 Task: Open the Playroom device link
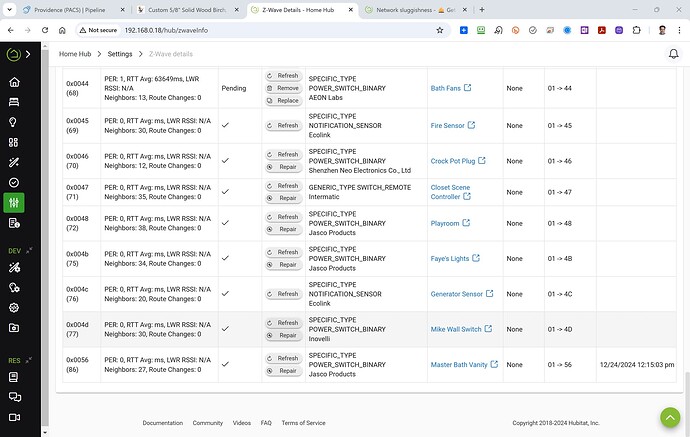point(450,223)
